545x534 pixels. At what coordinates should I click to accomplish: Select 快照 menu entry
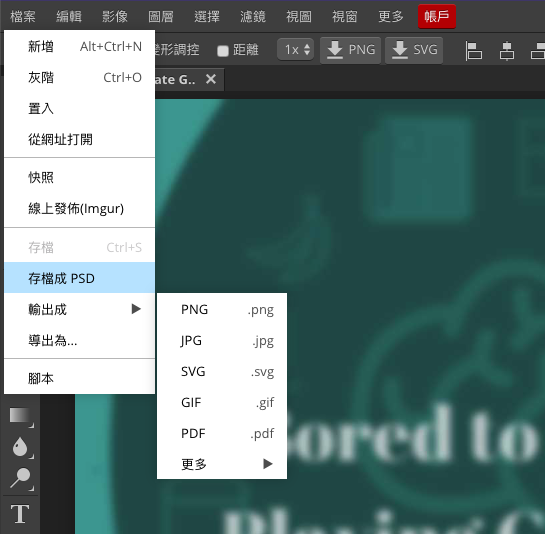tap(80, 177)
